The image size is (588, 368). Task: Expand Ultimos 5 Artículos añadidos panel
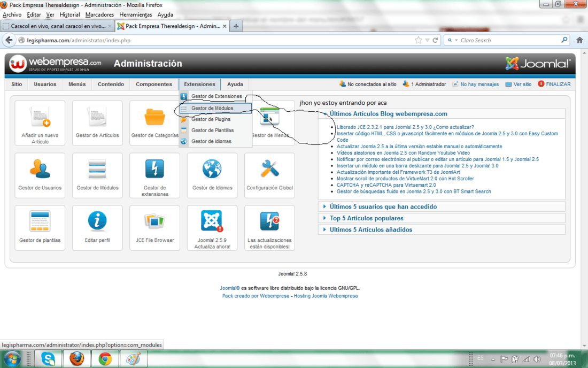[371, 230]
